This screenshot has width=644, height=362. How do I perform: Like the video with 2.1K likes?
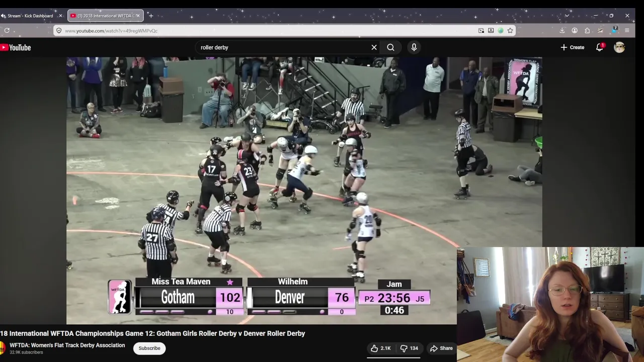[380, 348]
